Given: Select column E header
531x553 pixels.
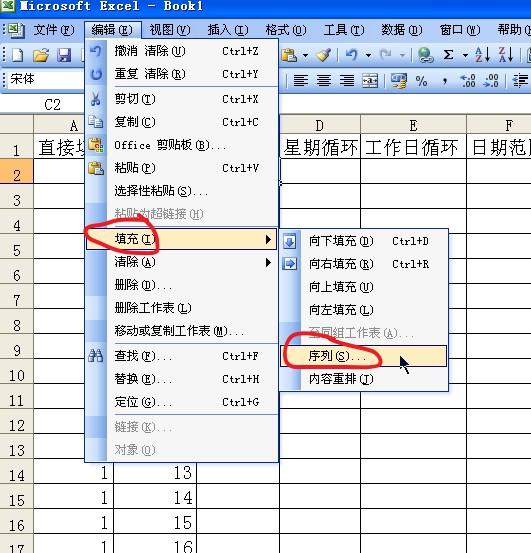Looking at the screenshot, I should (413, 125).
